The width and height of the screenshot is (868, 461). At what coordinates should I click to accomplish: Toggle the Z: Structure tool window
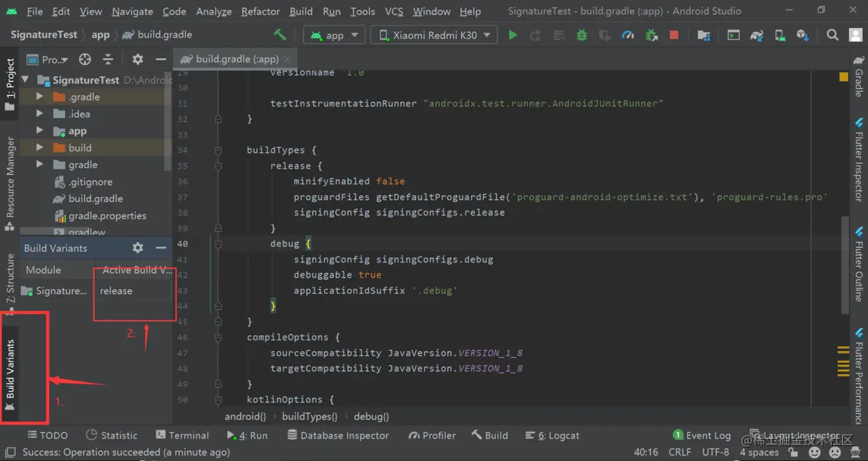[10, 283]
